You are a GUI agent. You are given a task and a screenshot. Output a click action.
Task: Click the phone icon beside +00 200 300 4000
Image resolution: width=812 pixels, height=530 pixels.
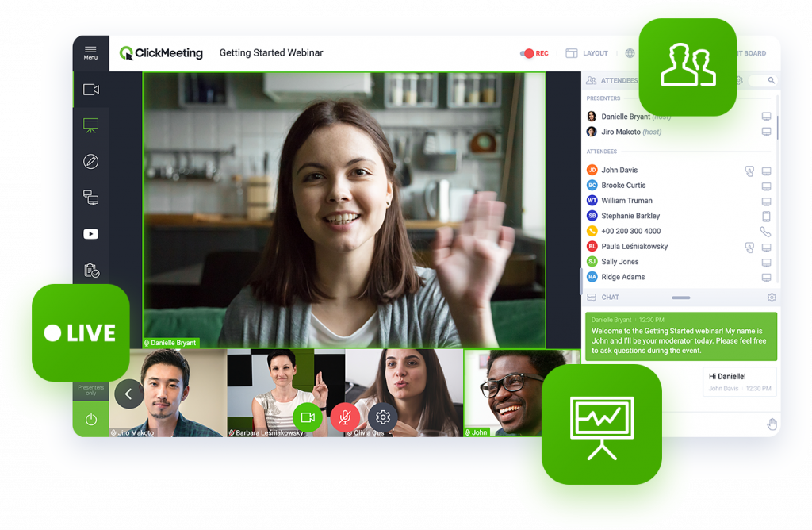[x=765, y=232]
